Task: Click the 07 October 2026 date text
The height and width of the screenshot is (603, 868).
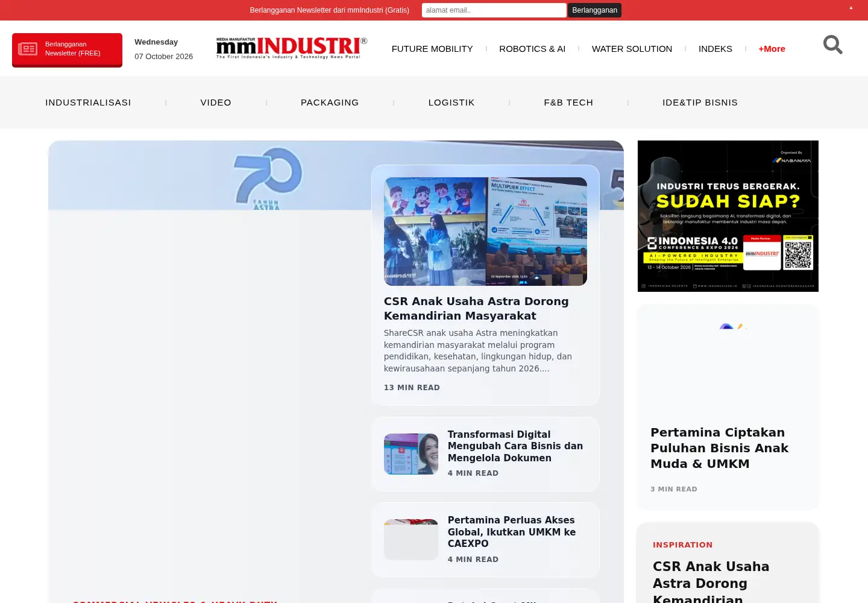Action: pos(163,57)
